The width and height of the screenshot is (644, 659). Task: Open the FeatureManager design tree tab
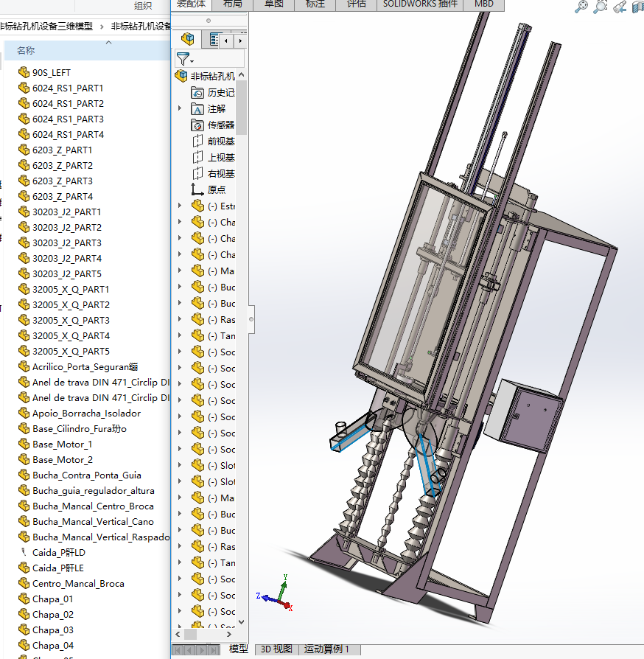click(189, 39)
